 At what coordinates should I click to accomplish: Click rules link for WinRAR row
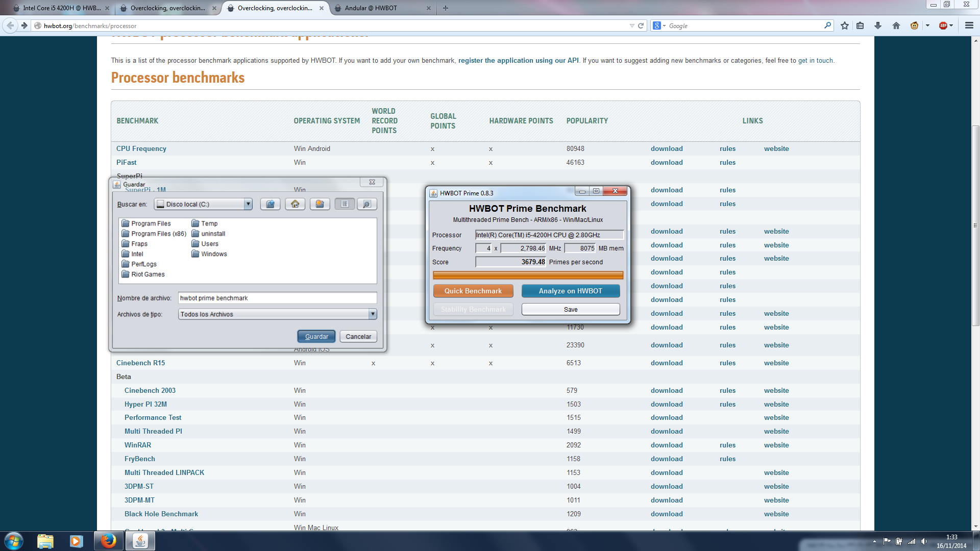pos(728,445)
